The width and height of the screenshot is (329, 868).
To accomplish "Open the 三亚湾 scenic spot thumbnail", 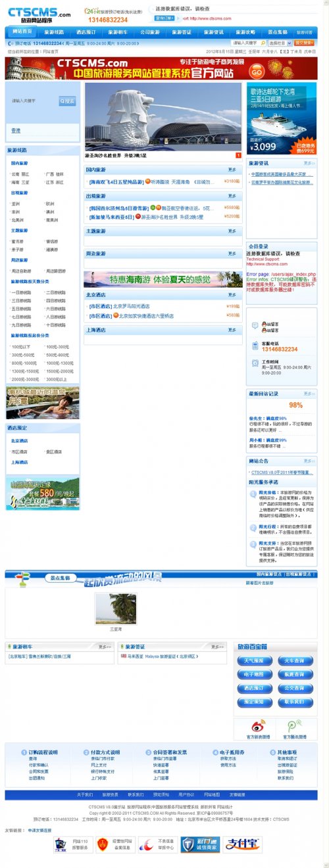I will 115,610.
